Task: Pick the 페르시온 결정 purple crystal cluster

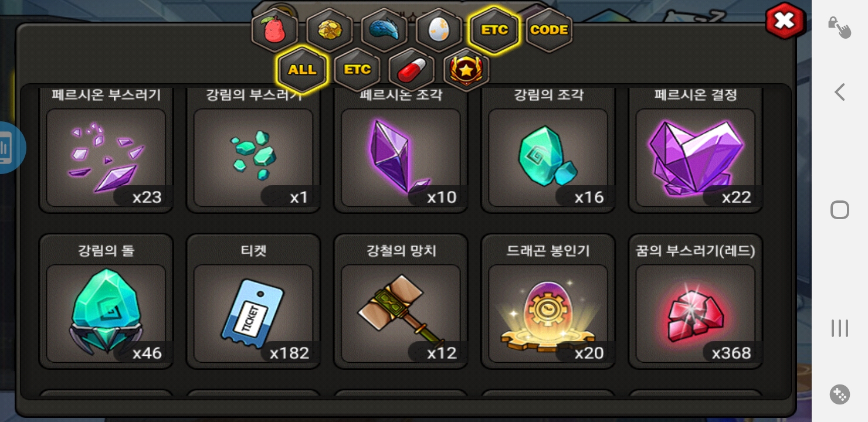Action: click(696, 150)
